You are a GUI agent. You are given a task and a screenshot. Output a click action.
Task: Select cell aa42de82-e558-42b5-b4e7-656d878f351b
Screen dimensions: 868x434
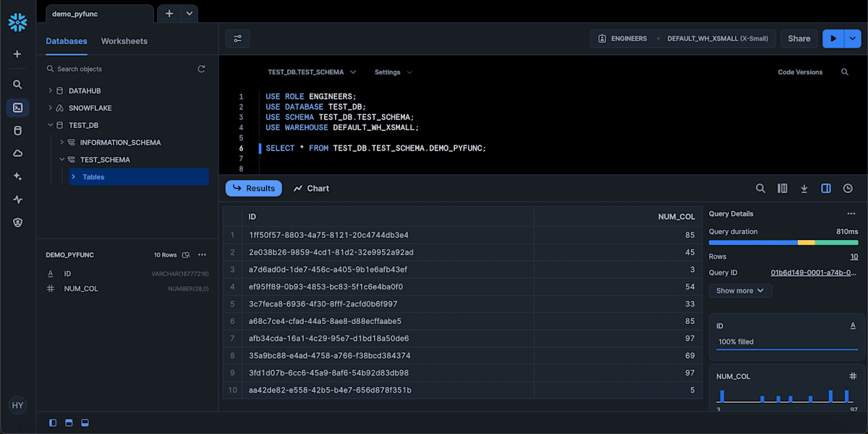[x=389, y=391]
